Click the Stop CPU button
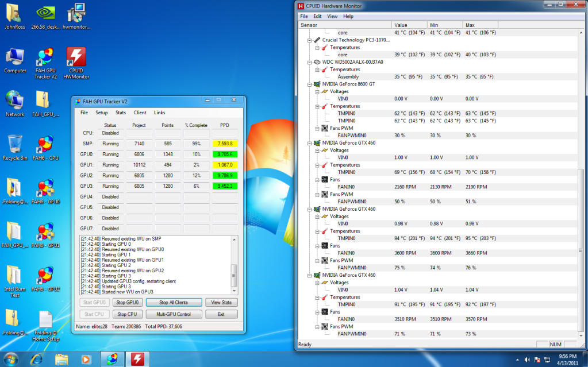588x367 pixels. tap(127, 314)
